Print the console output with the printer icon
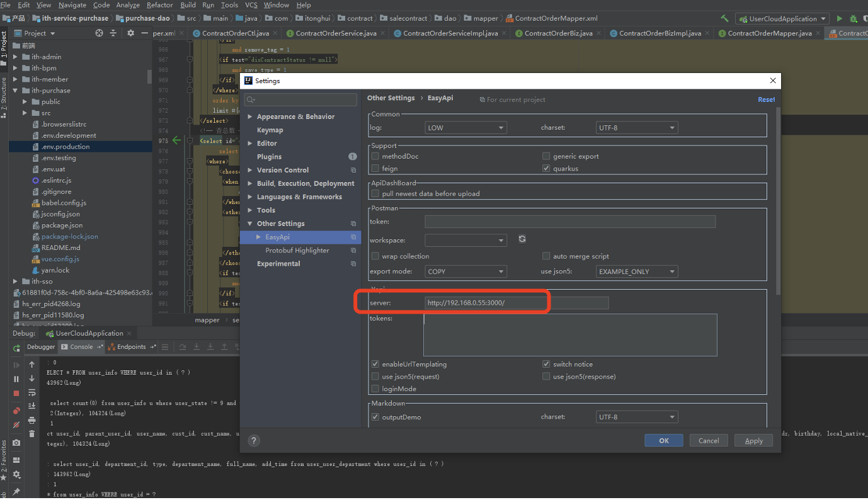The width and height of the screenshot is (868, 500). tap(32, 420)
